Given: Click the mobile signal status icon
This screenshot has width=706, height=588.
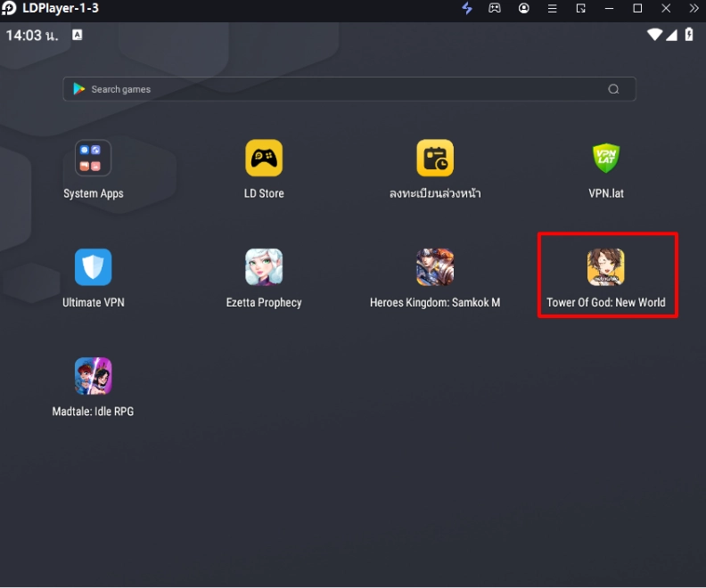Looking at the screenshot, I should click(x=671, y=35).
